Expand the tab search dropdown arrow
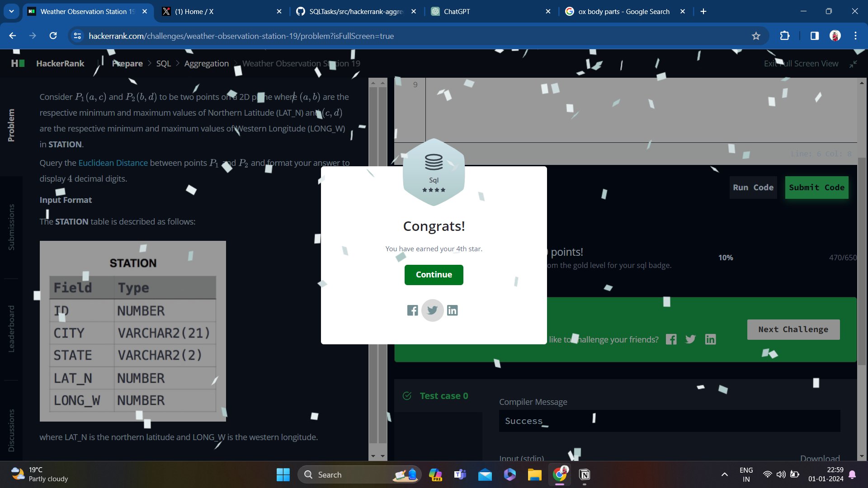This screenshot has height=488, width=868. [x=11, y=11]
